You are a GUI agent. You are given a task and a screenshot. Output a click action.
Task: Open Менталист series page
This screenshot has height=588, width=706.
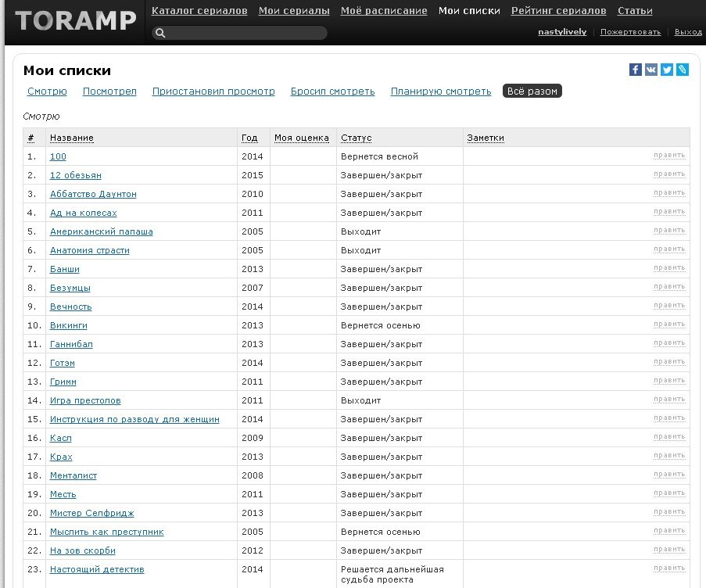(73, 475)
